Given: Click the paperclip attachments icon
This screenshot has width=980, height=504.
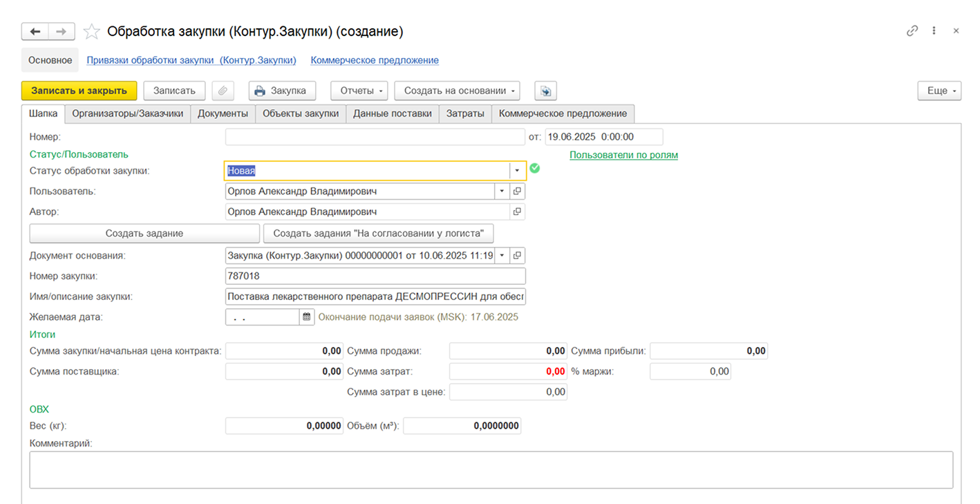Looking at the screenshot, I should click(223, 91).
